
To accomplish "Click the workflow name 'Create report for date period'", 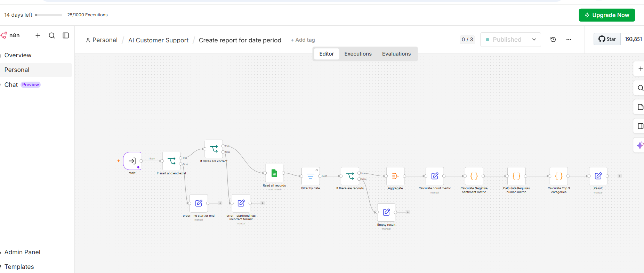I will point(240,40).
